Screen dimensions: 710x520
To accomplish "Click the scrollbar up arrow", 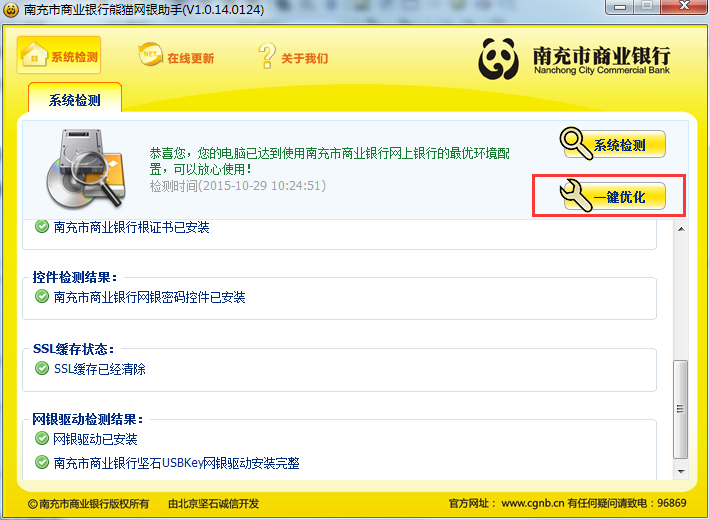I will 681,229.
